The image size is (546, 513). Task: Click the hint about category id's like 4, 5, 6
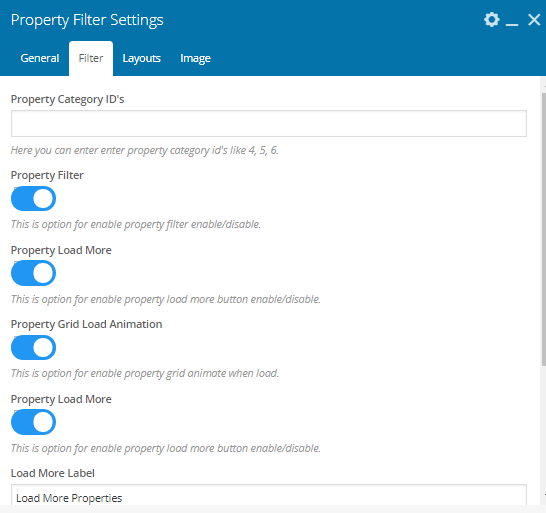click(x=145, y=150)
